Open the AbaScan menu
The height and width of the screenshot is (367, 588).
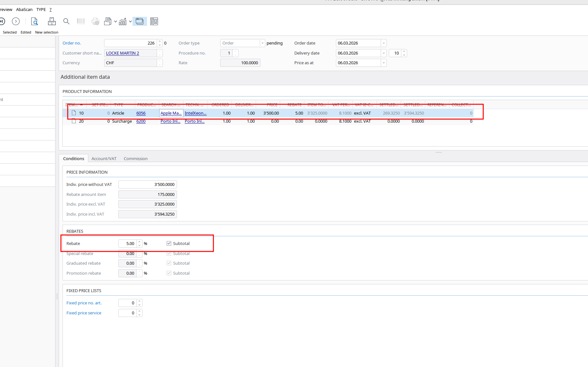click(24, 10)
